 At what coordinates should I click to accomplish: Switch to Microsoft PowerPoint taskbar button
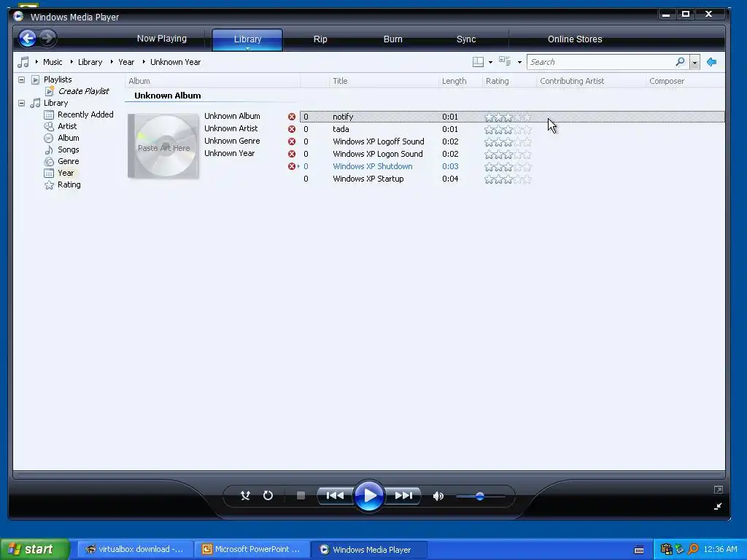pyautogui.click(x=252, y=549)
